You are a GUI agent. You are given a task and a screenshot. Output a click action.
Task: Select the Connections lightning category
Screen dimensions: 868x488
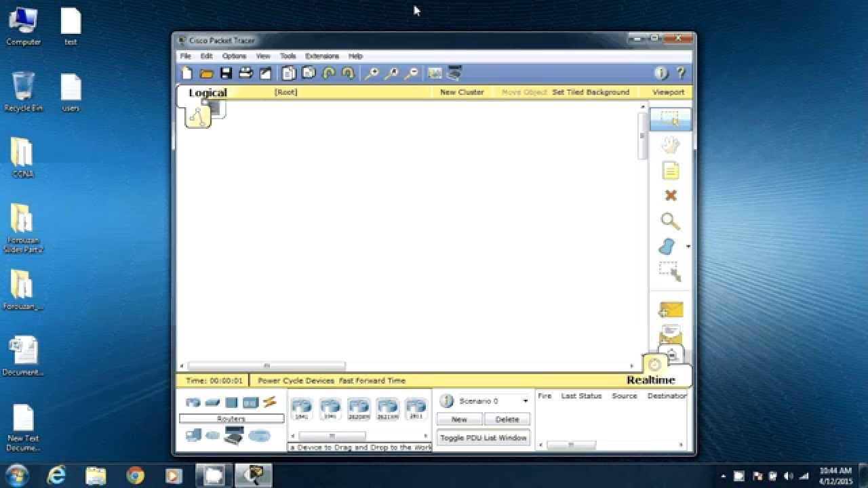pyautogui.click(x=270, y=402)
